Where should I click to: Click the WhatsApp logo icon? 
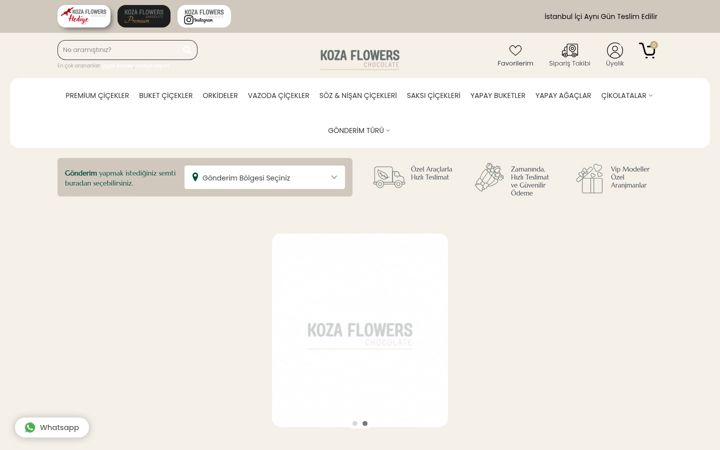(30, 428)
